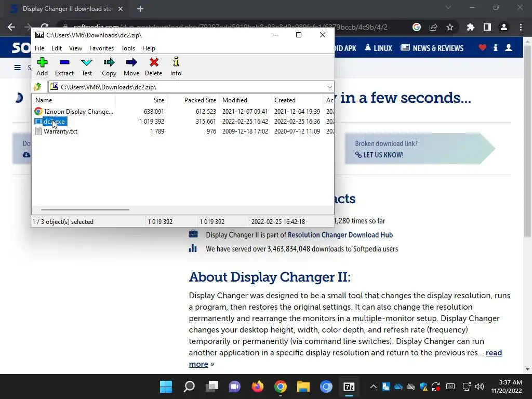Toggle the Chrome side panel
532x399 pixels.
pos(487,27)
